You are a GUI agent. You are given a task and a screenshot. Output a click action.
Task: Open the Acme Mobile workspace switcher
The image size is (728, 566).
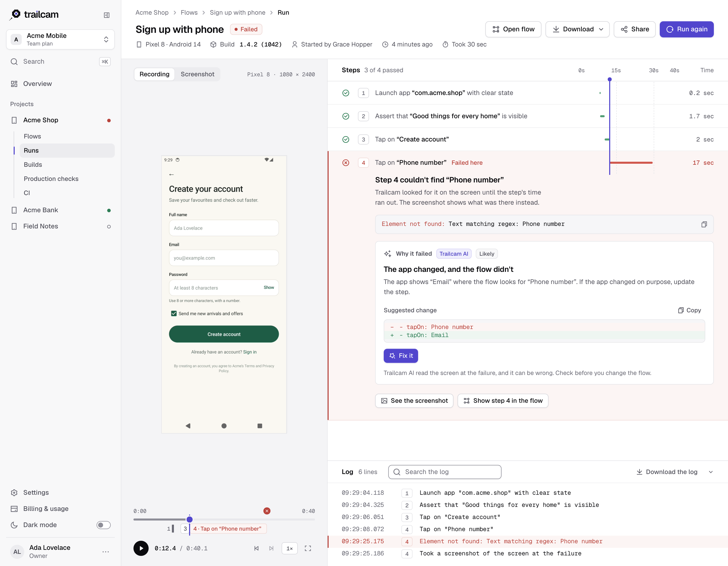tap(60, 39)
